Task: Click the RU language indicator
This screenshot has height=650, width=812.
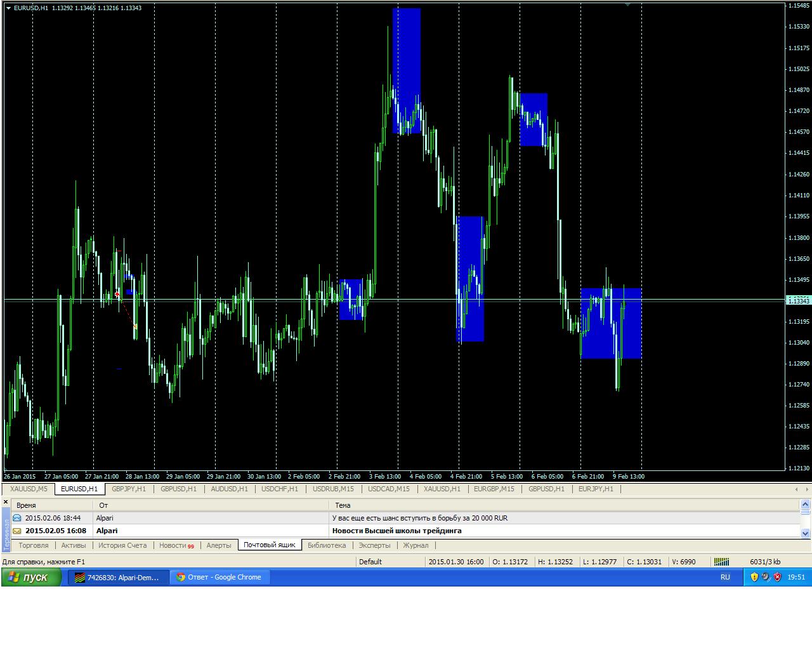Action: tap(725, 577)
